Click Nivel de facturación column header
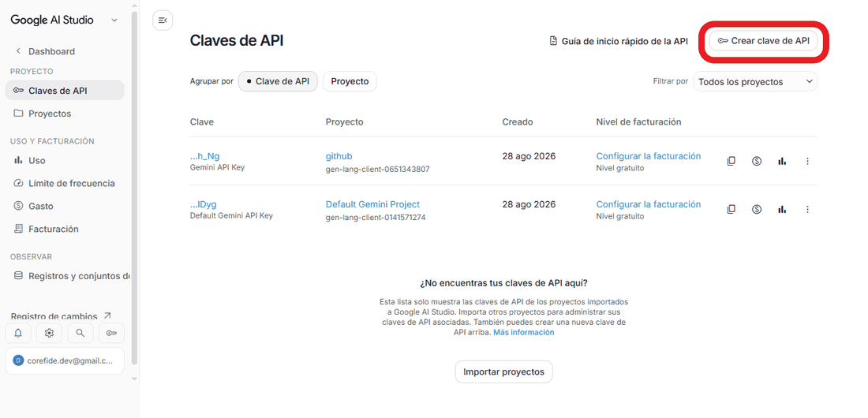The width and height of the screenshot is (868, 418). click(639, 121)
